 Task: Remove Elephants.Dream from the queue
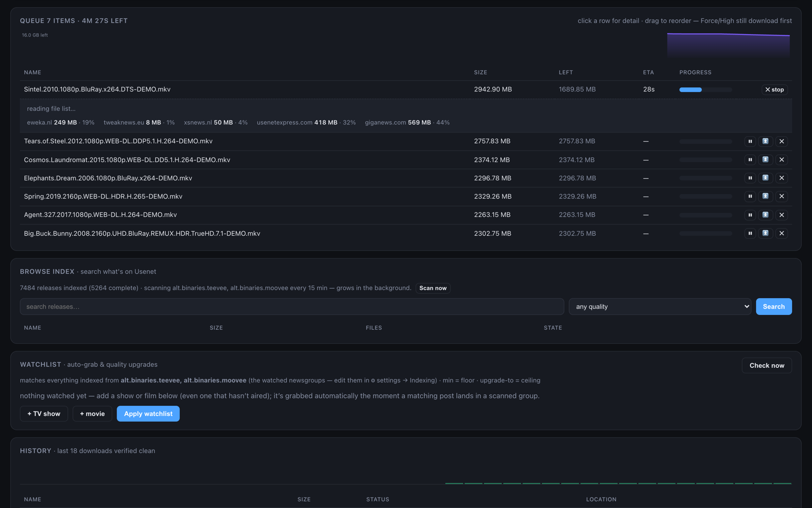[x=782, y=178]
